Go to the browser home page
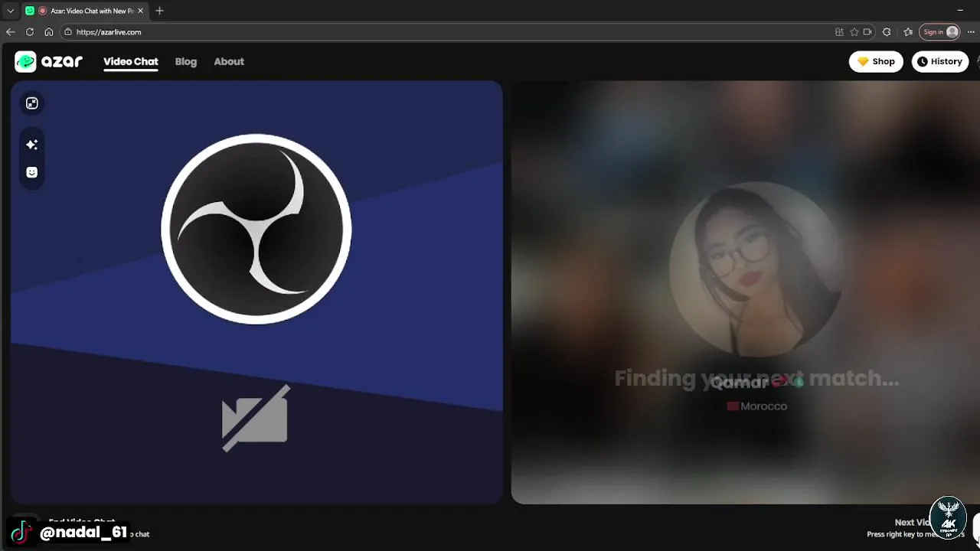 (x=49, y=32)
